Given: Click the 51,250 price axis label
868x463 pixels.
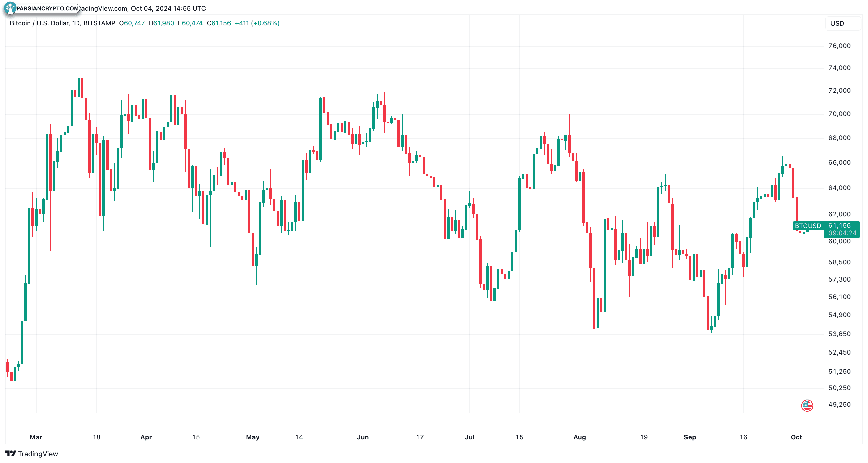Looking at the screenshot, I should click(839, 371).
